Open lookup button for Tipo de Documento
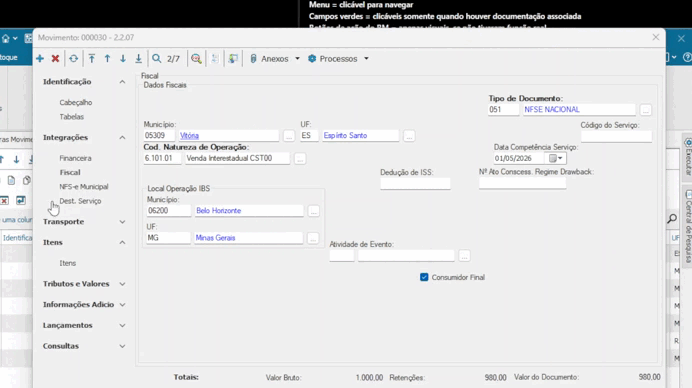This screenshot has height=388, width=692. click(x=646, y=110)
